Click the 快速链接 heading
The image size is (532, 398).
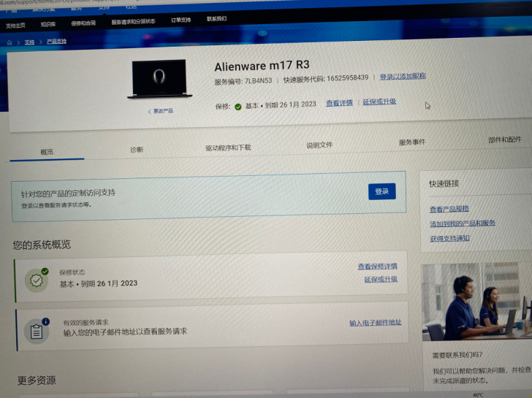coord(444,183)
